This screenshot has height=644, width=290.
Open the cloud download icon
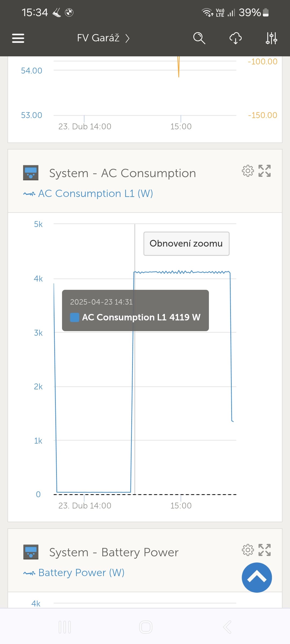tap(235, 38)
